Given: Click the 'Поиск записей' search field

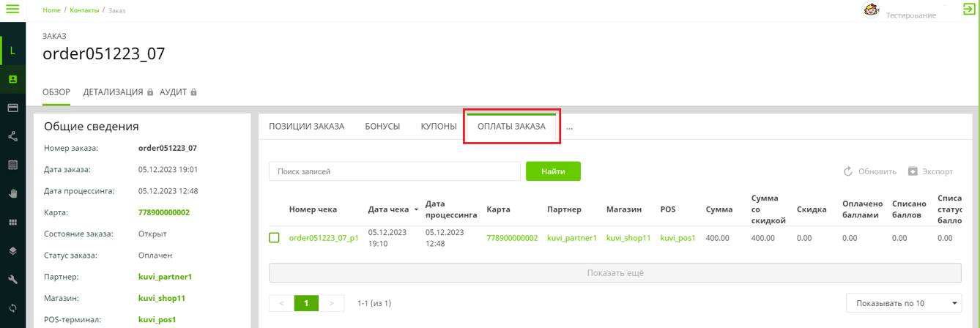Looking at the screenshot, I should coord(395,171).
